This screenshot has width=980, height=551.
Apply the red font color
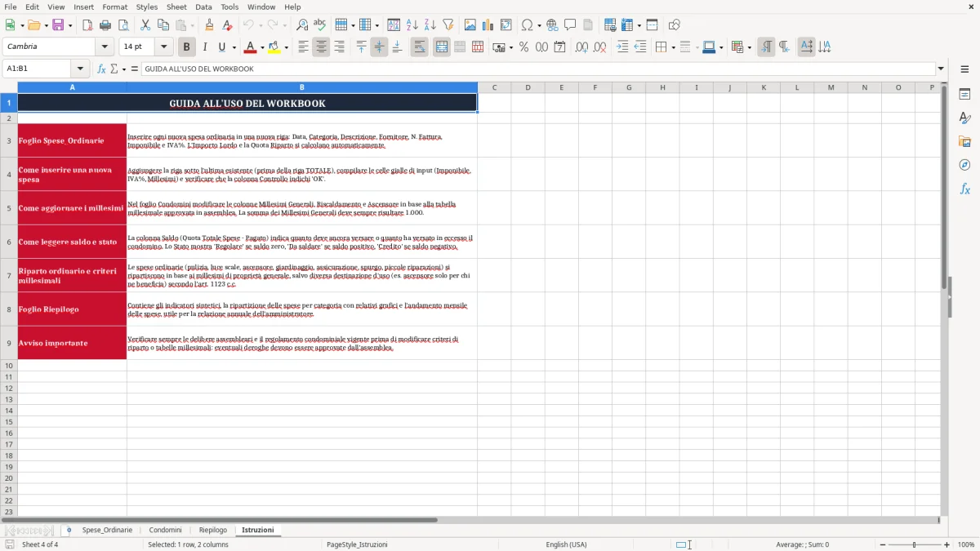pyautogui.click(x=251, y=47)
